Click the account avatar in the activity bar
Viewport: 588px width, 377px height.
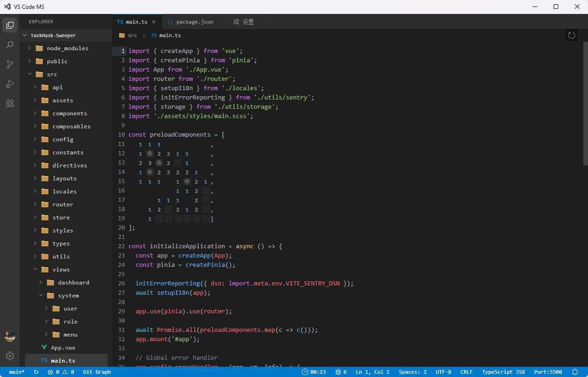click(x=10, y=336)
